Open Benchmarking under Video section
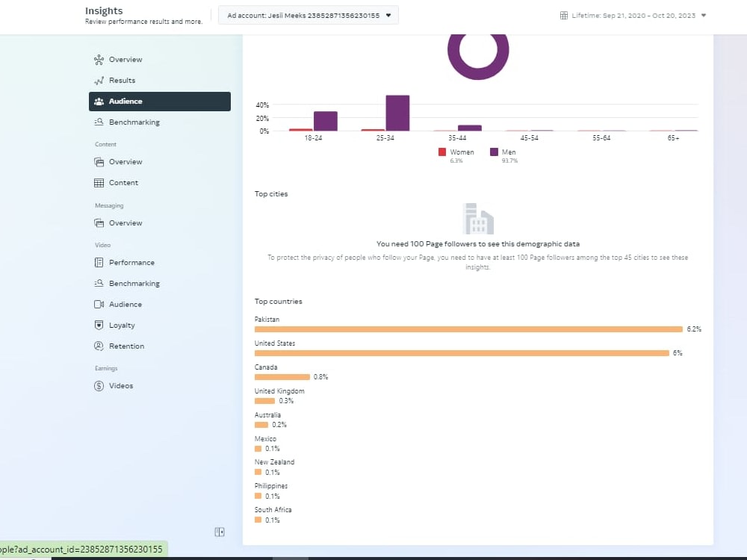The width and height of the screenshot is (747, 560). [160, 283]
